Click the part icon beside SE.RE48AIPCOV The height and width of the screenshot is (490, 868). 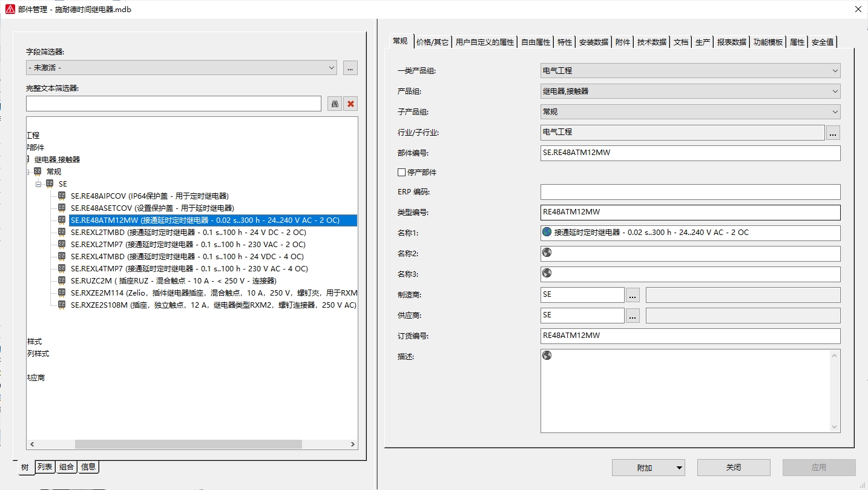coord(62,196)
